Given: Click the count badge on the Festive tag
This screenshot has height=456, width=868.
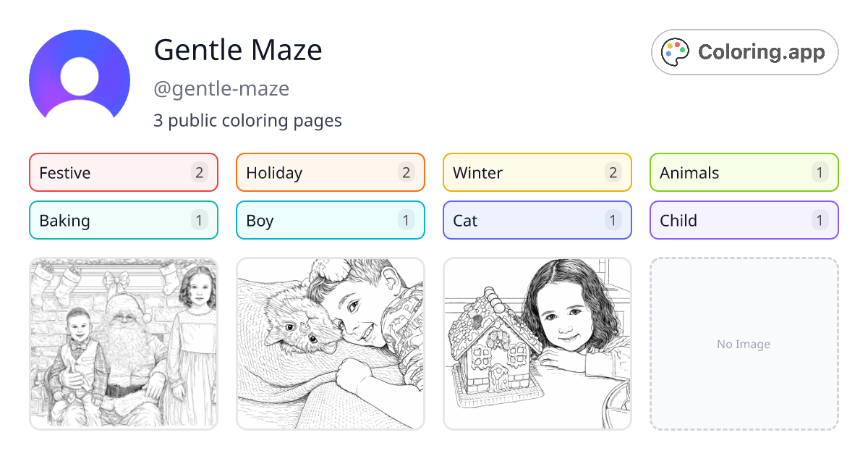Looking at the screenshot, I should 200,172.
